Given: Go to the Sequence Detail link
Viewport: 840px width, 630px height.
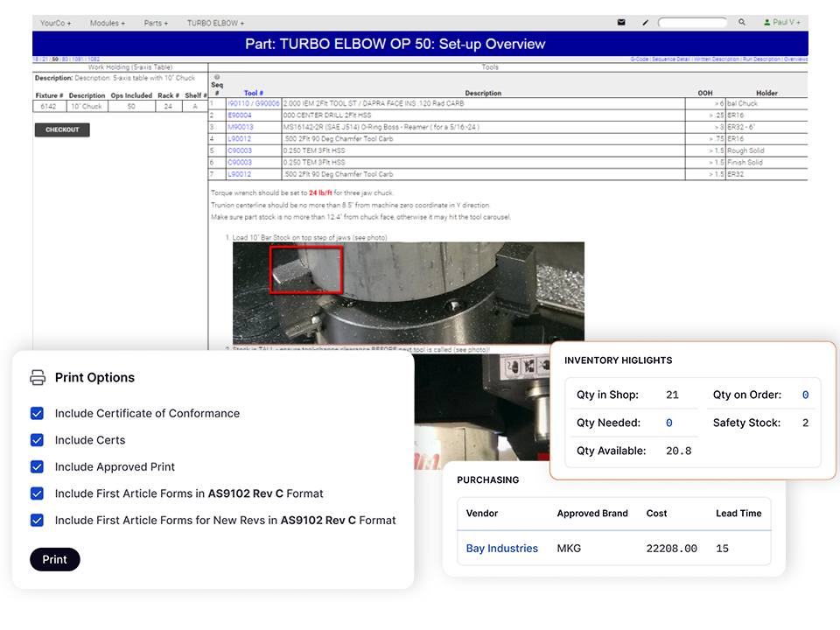Looking at the screenshot, I should point(671,59).
